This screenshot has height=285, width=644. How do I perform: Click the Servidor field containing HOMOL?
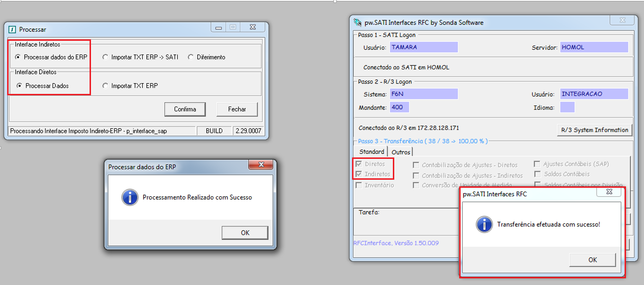(594, 47)
